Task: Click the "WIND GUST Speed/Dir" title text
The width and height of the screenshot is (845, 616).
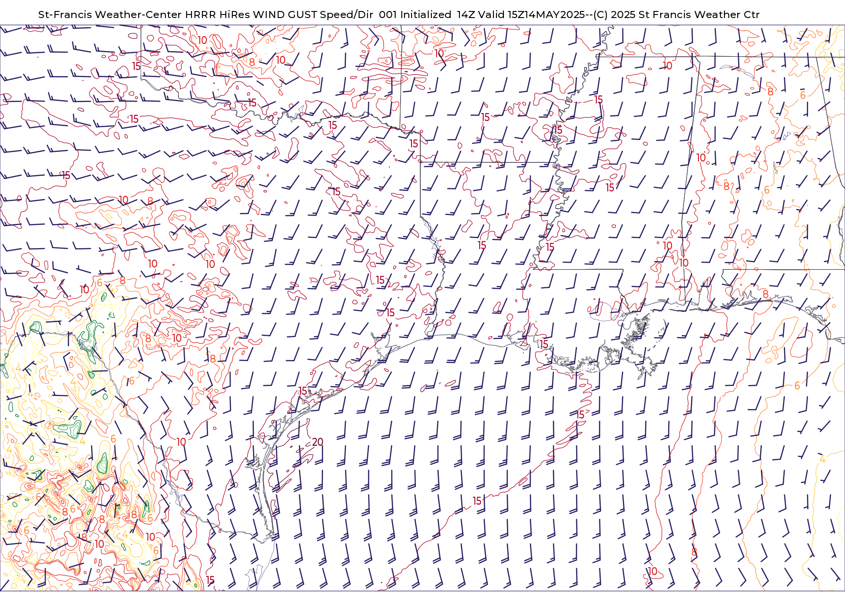Action: [x=313, y=15]
